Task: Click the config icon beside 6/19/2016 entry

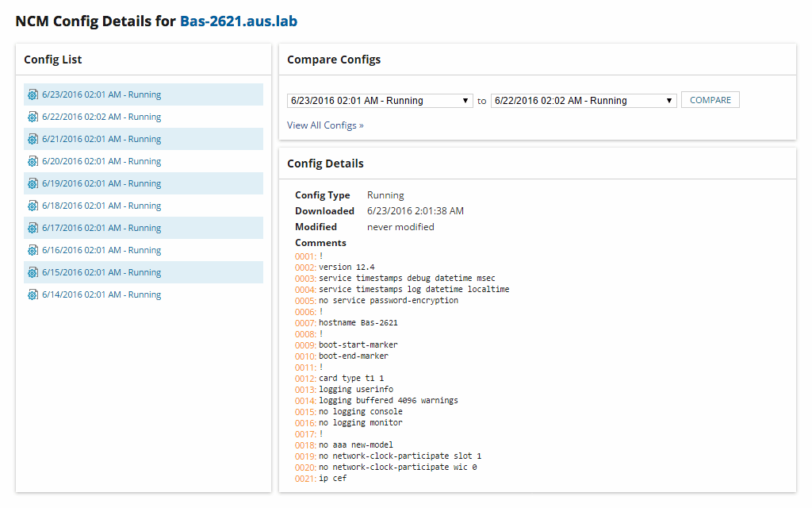Action: click(33, 183)
